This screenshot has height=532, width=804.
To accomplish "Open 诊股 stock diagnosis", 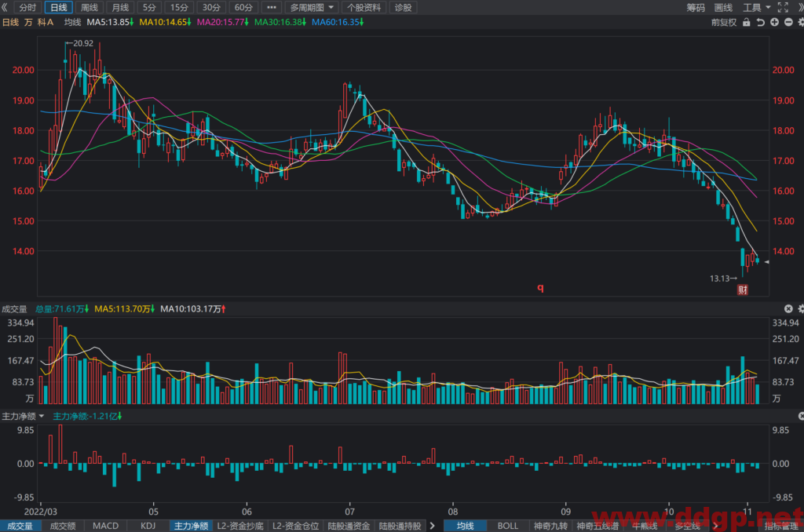I will 403,8.
